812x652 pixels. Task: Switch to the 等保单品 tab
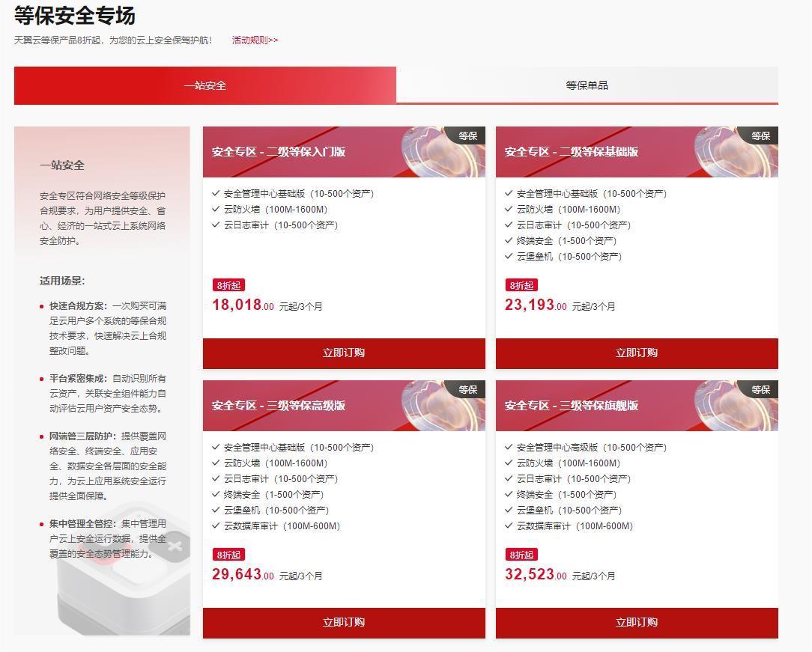(x=587, y=85)
